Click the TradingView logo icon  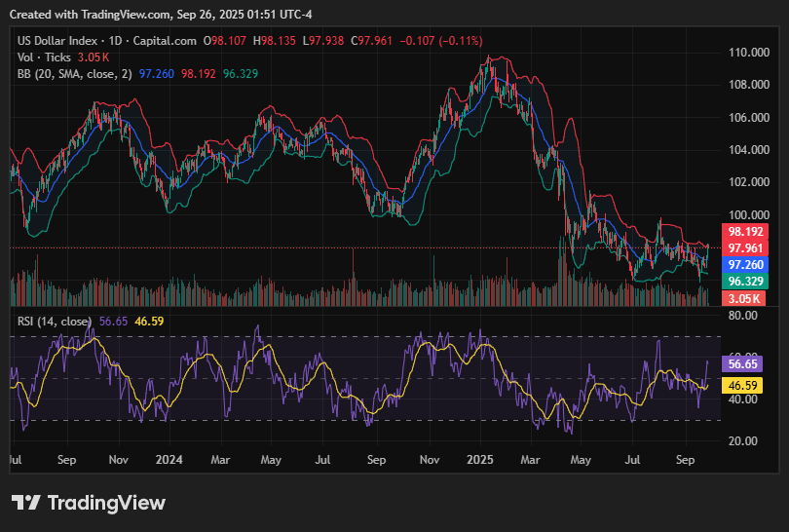pos(25,503)
